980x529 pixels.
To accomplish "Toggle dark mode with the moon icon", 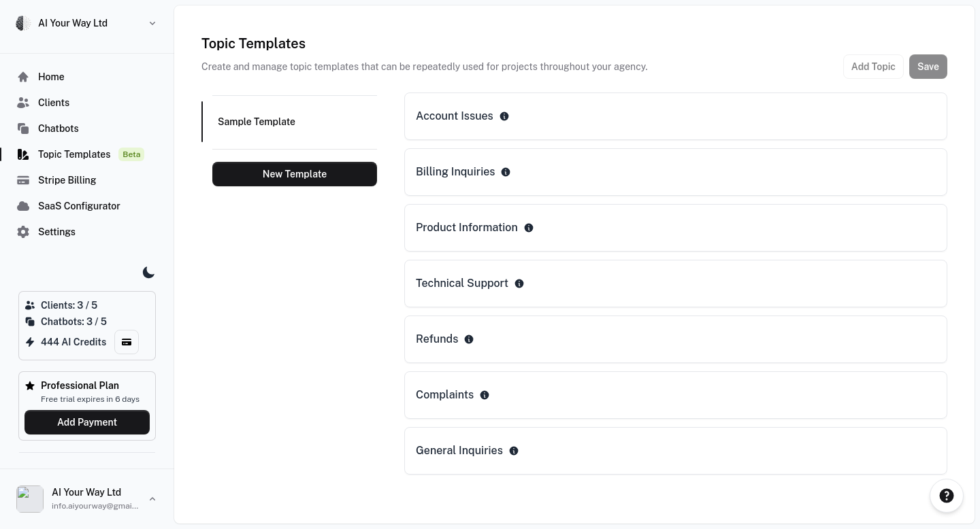I will tap(148, 273).
